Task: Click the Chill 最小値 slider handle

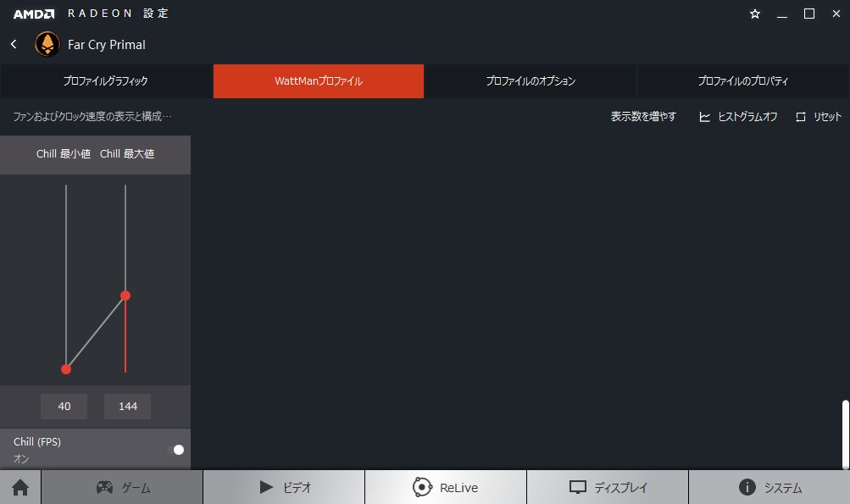Action: tap(66, 369)
